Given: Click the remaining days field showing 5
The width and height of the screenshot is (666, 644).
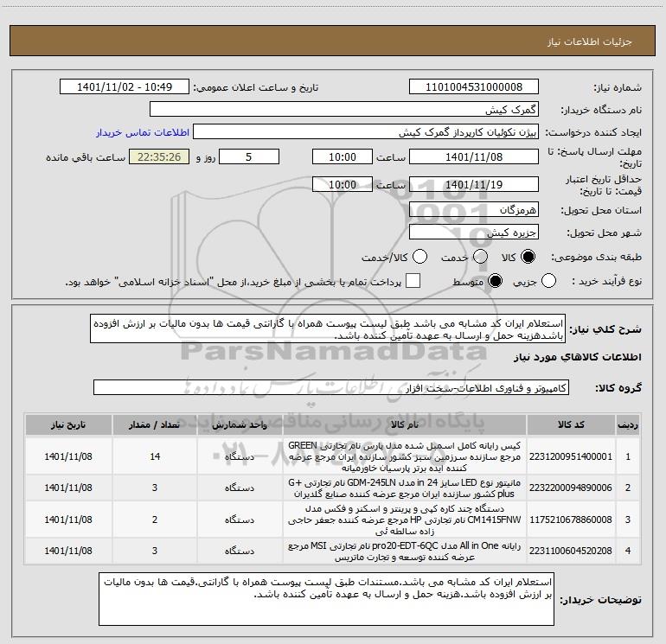Looking at the screenshot, I should pos(249,156).
